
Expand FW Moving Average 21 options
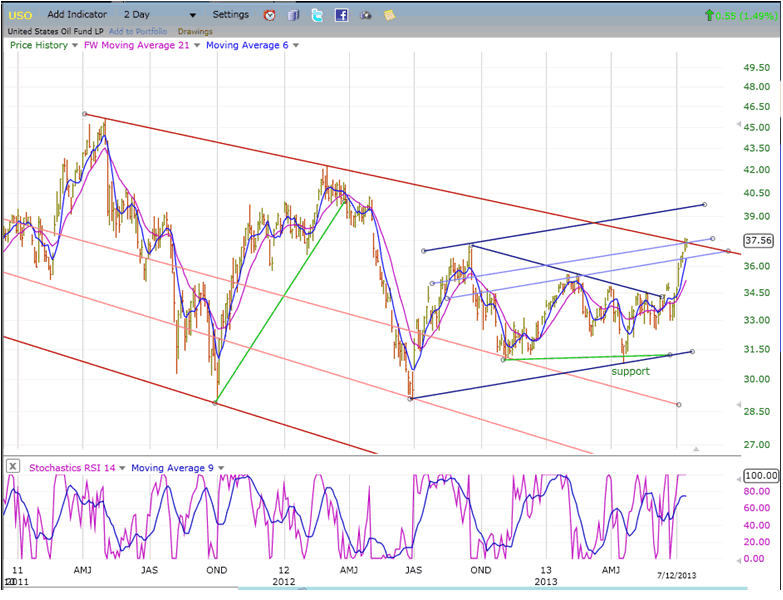[198, 45]
